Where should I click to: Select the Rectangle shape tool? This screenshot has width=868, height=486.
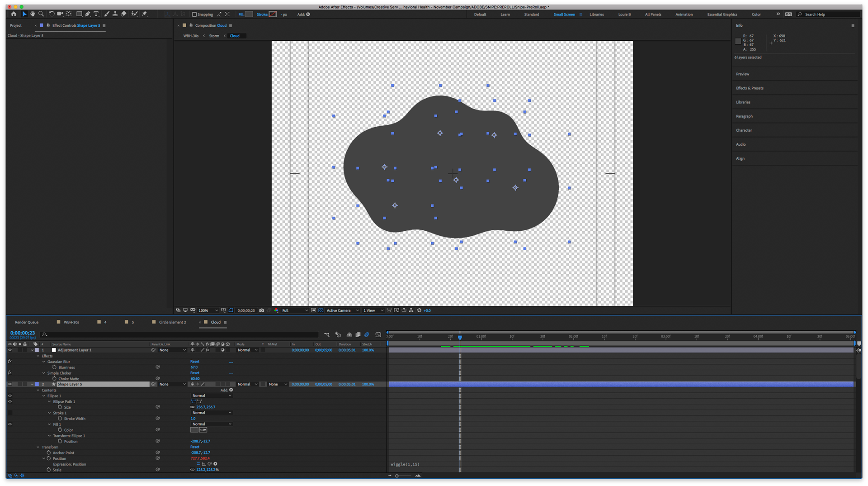click(x=79, y=14)
